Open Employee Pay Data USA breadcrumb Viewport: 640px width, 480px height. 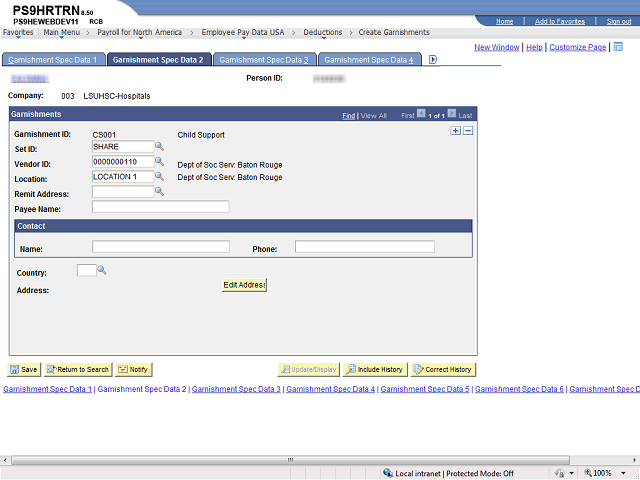[242, 32]
